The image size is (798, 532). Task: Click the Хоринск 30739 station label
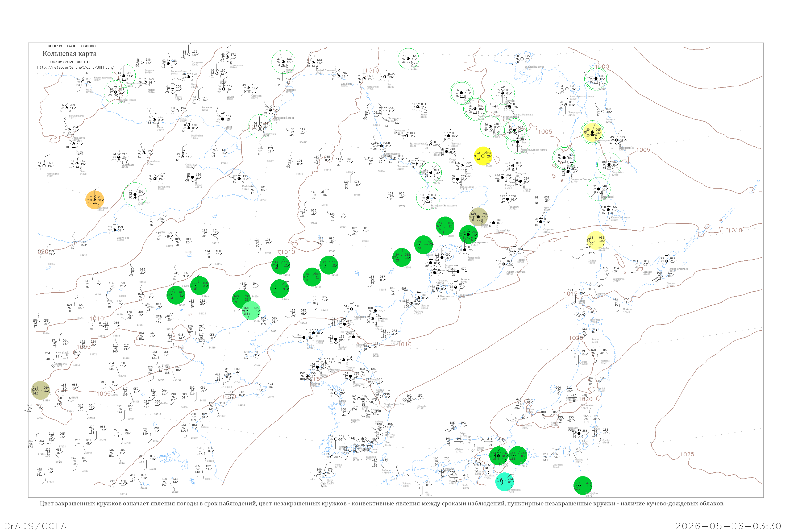tap(149, 71)
